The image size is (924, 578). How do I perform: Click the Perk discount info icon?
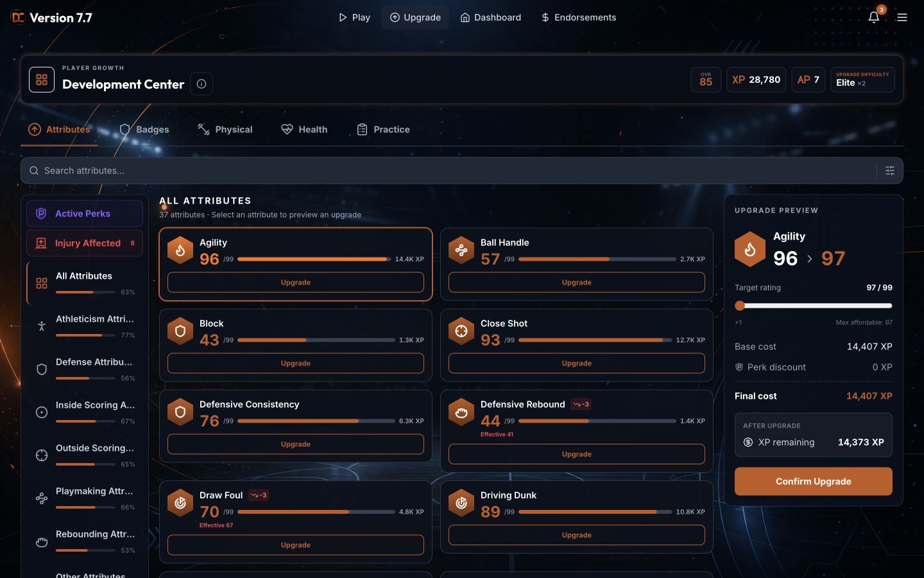(739, 367)
